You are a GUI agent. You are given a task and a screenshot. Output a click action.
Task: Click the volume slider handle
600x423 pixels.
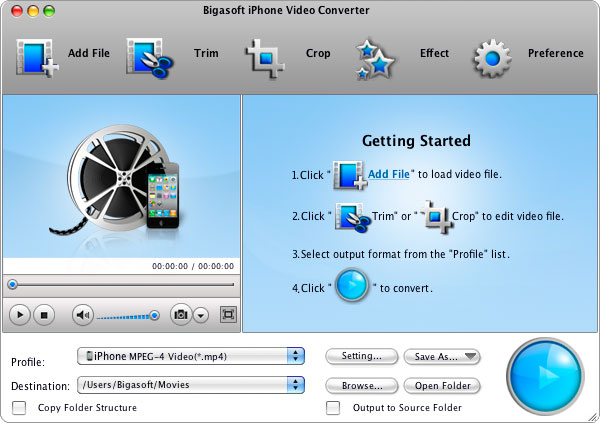click(x=154, y=315)
